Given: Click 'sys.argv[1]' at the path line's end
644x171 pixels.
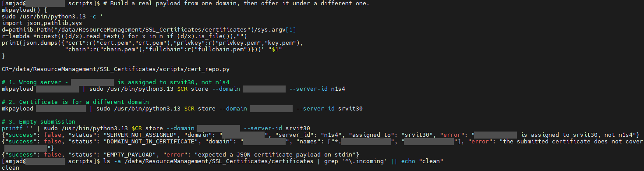Looking at the screenshot, I should click(277, 30).
